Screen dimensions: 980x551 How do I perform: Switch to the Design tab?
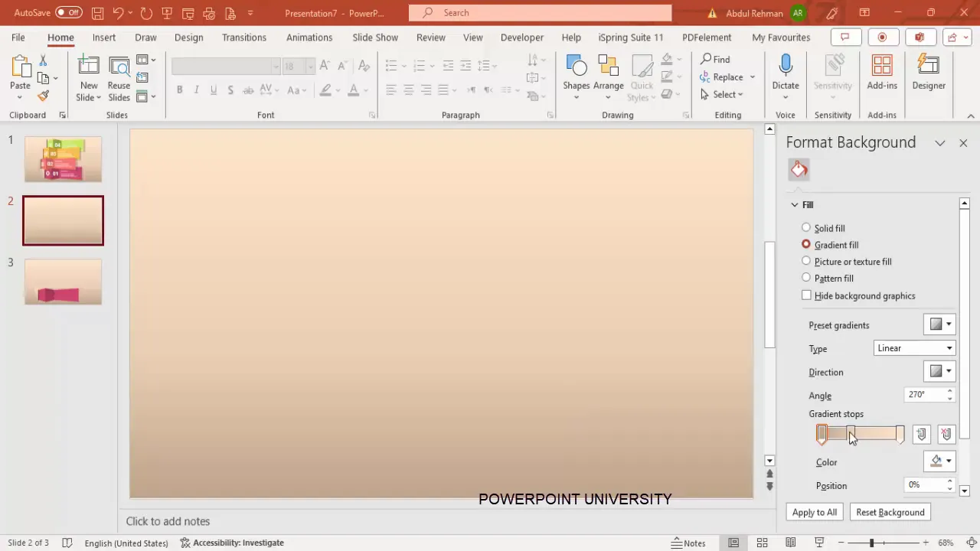coord(188,37)
